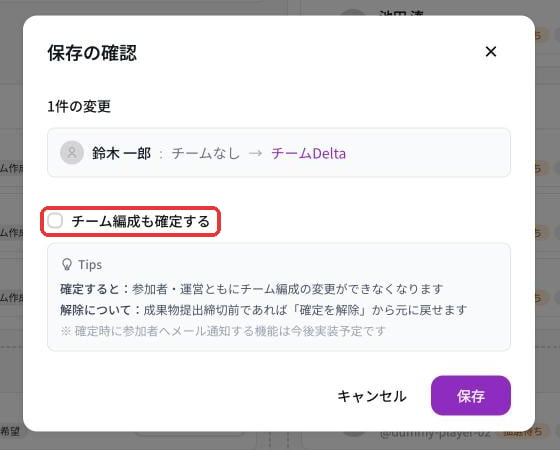Click the Tips lightbulb icon

tap(67, 265)
